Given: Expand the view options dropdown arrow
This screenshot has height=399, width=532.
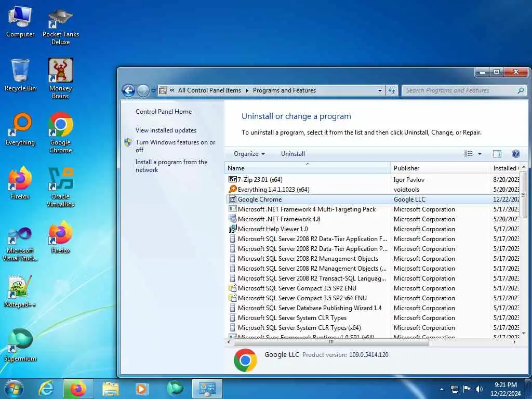Looking at the screenshot, I should (480, 154).
